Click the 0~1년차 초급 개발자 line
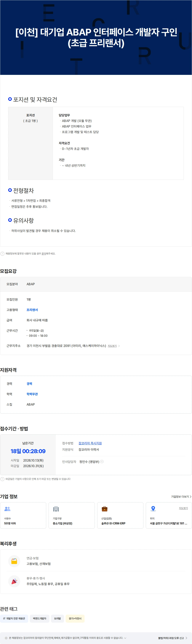 [x=75, y=149]
